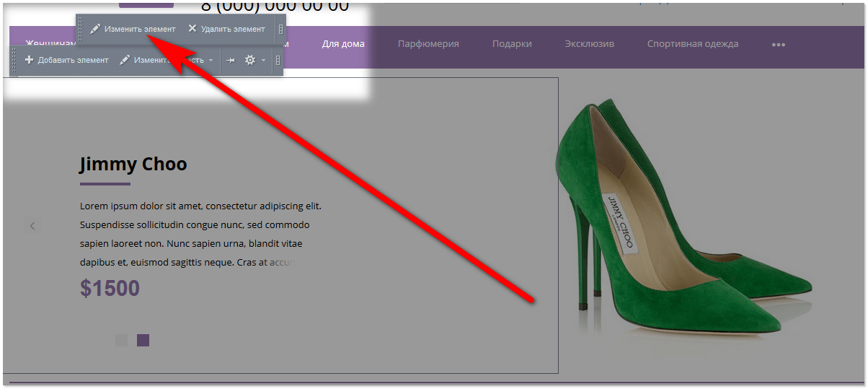Click the 'Jimmy Choo' slide heading
The width and height of the screenshot is (868, 389).
[133, 165]
